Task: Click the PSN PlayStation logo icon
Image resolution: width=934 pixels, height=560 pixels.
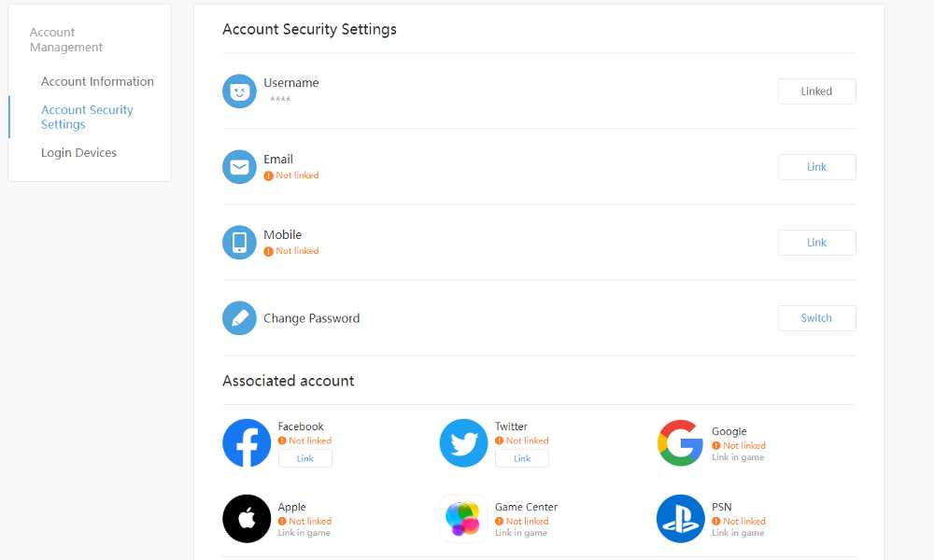Action: [680, 518]
